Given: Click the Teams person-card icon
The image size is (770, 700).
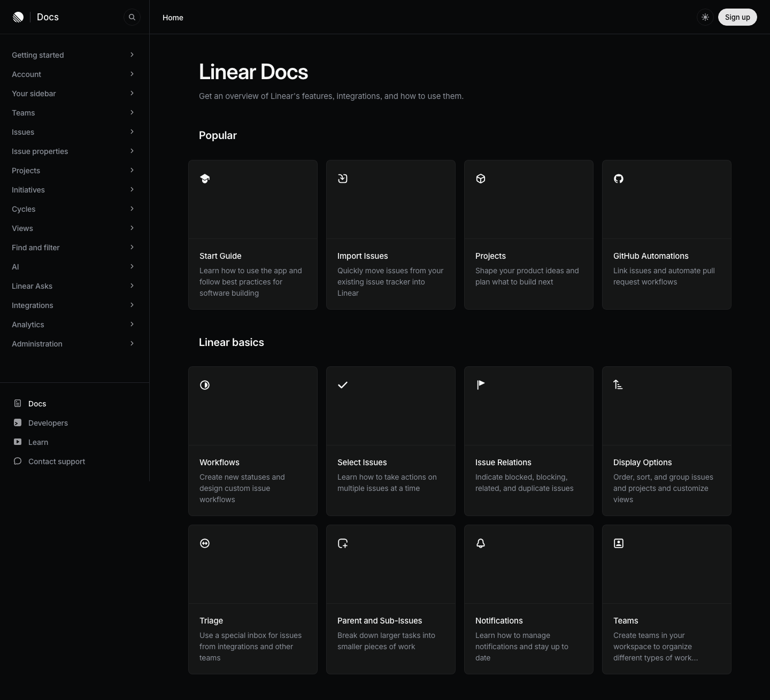Looking at the screenshot, I should (x=619, y=543).
